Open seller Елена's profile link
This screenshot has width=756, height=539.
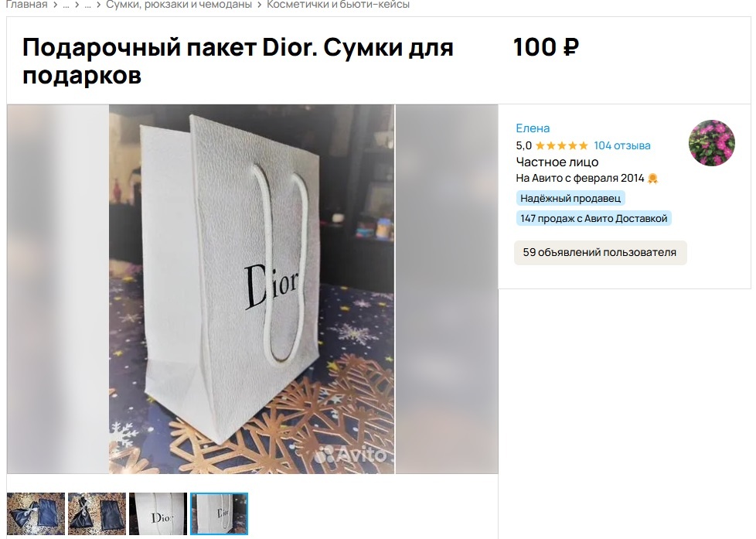tap(533, 128)
